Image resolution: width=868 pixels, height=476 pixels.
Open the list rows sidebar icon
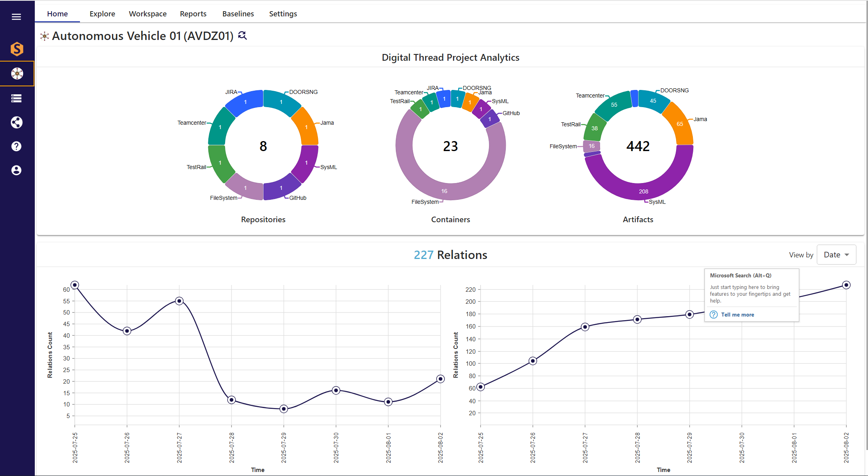coord(16,98)
